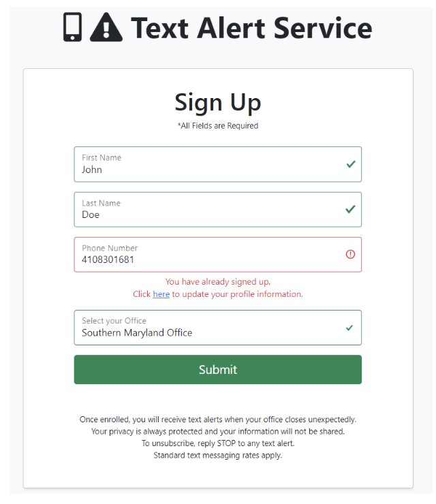Click the "Text Alert Service" page title
This screenshot has width=436, height=504.
click(251, 28)
